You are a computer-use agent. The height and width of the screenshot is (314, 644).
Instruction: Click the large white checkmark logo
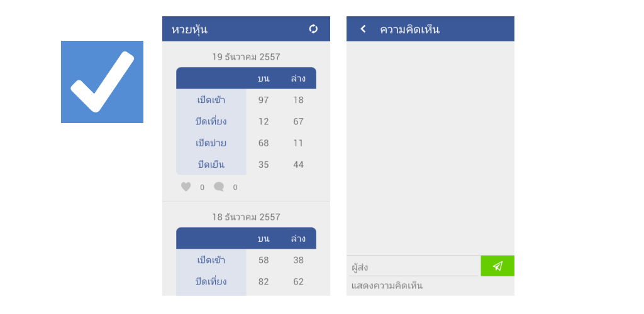pos(103,82)
